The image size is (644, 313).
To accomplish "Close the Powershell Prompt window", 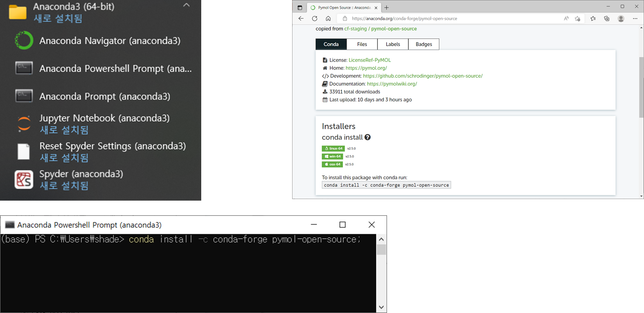I will [372, 225].
